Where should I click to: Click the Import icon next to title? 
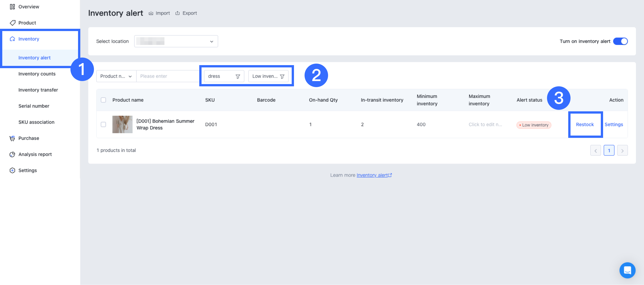tap(151, 13)
